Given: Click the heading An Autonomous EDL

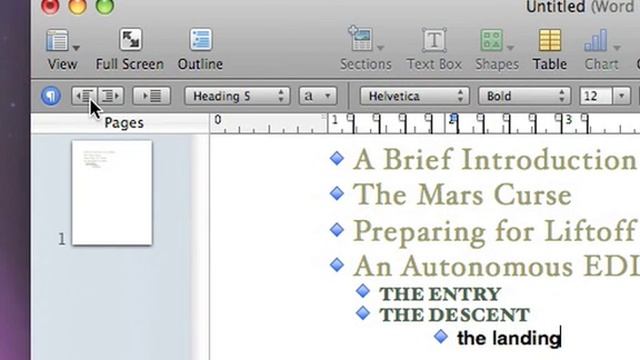Looking at the screenshot, I should pyautogui.click(x=496, y=266).
